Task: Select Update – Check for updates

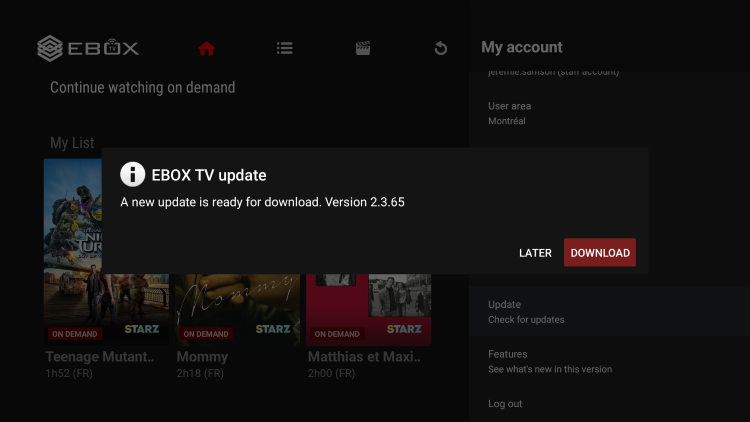Action: [526, 312]
